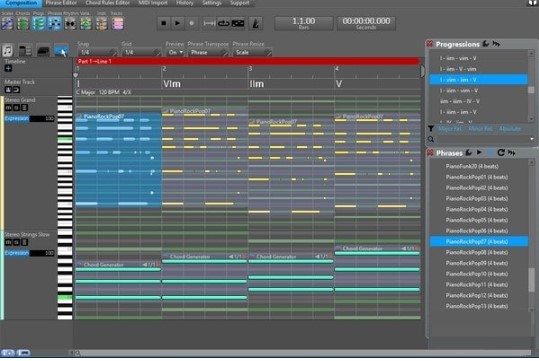Open the Settings tab
This screenshot has width=539, height=361.
(x=212, y=3)
